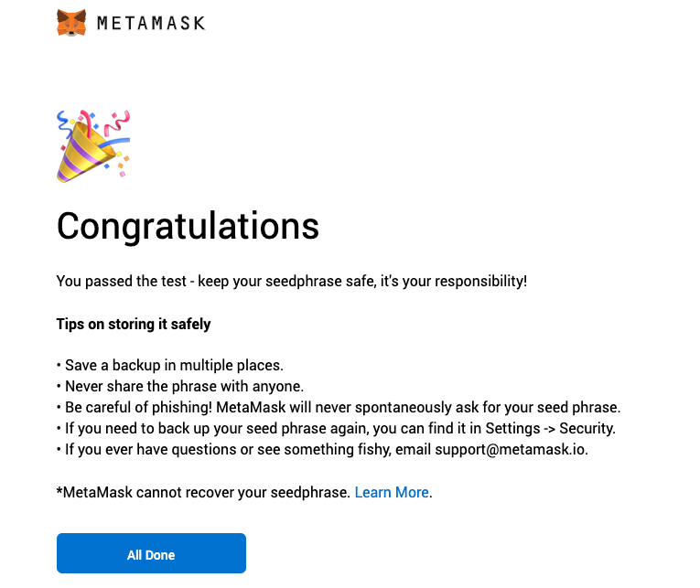Screen dimensions: 700x588
Task: Click 'You passed the test' message
Action: point(122,282)
